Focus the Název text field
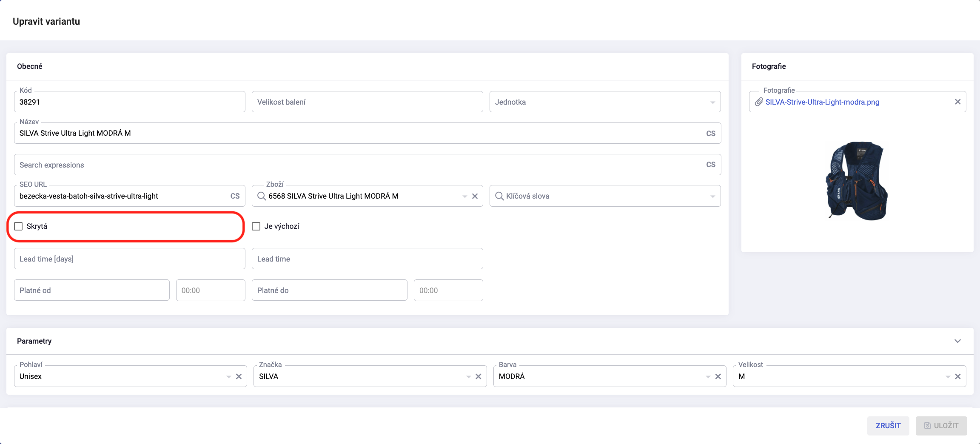The width and height of the screenshot is (980, 444). [x=367, y=134]
